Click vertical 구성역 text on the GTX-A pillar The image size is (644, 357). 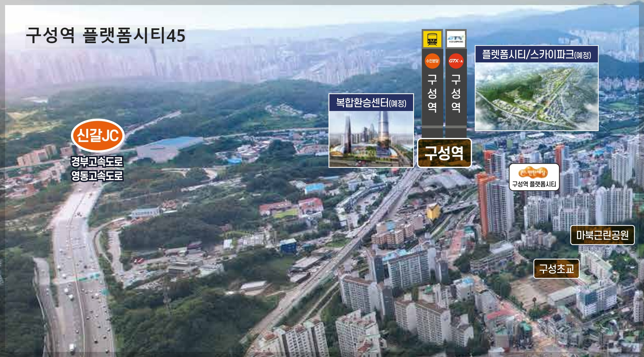[x=456, y=93]
